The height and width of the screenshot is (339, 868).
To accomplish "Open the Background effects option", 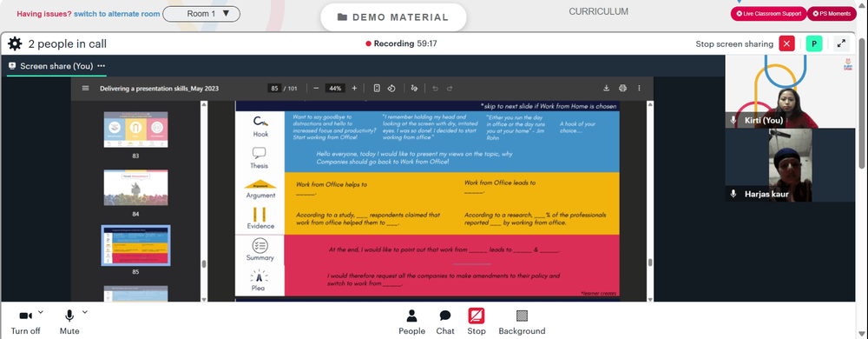I will pyautogui.click(x=522, y=322).
